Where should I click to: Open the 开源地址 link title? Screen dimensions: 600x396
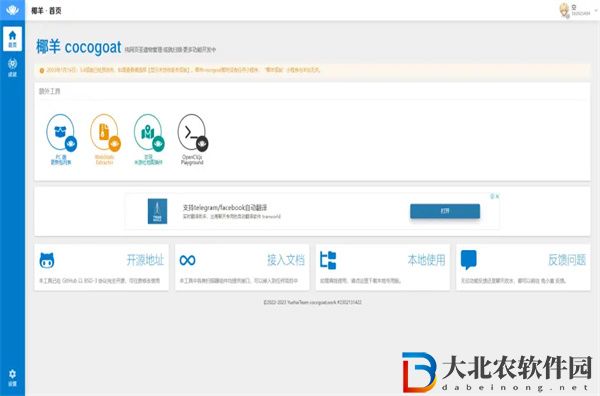[145, 260]
